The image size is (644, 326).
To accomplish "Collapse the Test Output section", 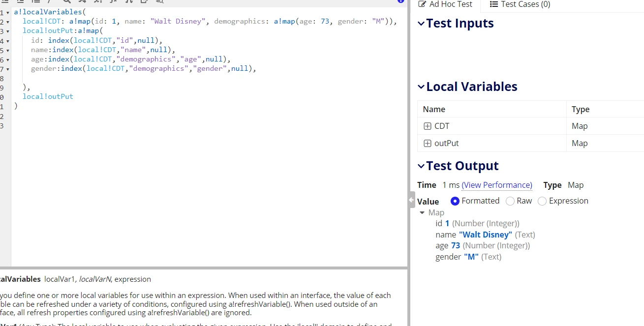I will [421, 166].
